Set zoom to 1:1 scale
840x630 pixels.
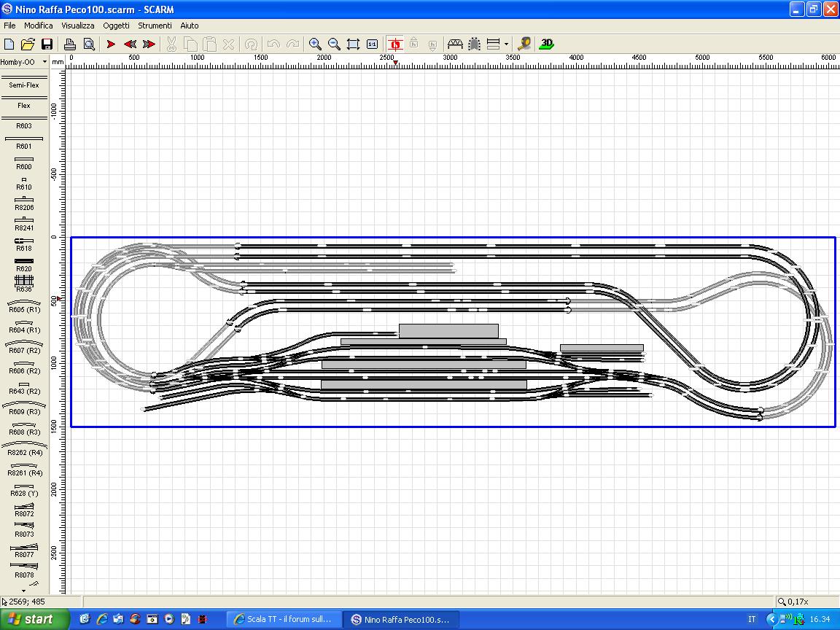(x=373, y=44)
